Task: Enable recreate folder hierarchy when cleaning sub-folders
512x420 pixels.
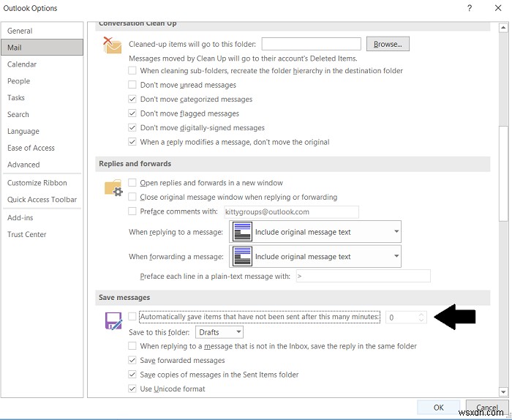Action: [x=132, y=70]
